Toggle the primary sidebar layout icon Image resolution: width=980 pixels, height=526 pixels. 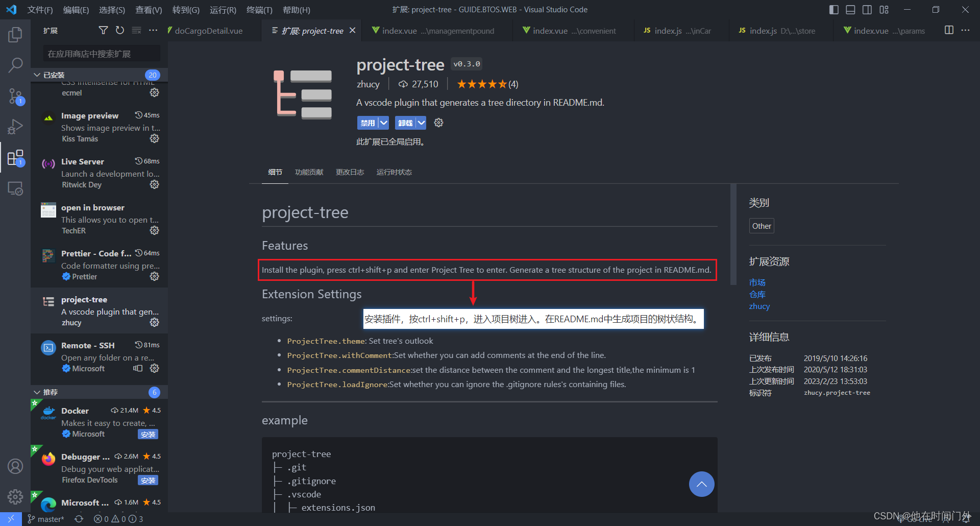click(834, 10)
